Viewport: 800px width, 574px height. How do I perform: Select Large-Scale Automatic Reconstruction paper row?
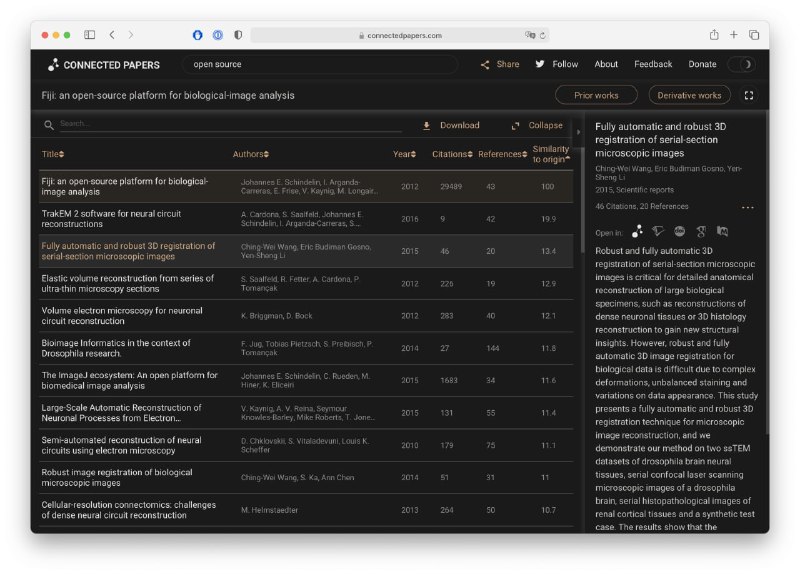coord(306,413)
